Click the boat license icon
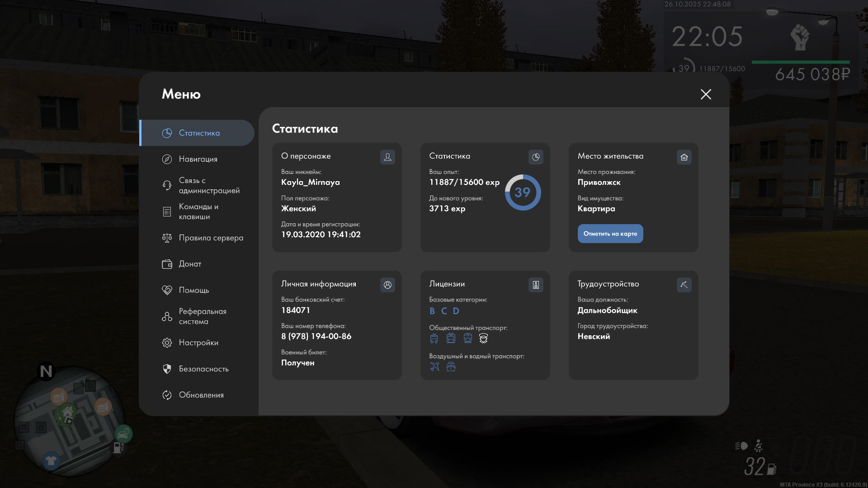This screenshot has height=488, width=868. pos(451,367)
